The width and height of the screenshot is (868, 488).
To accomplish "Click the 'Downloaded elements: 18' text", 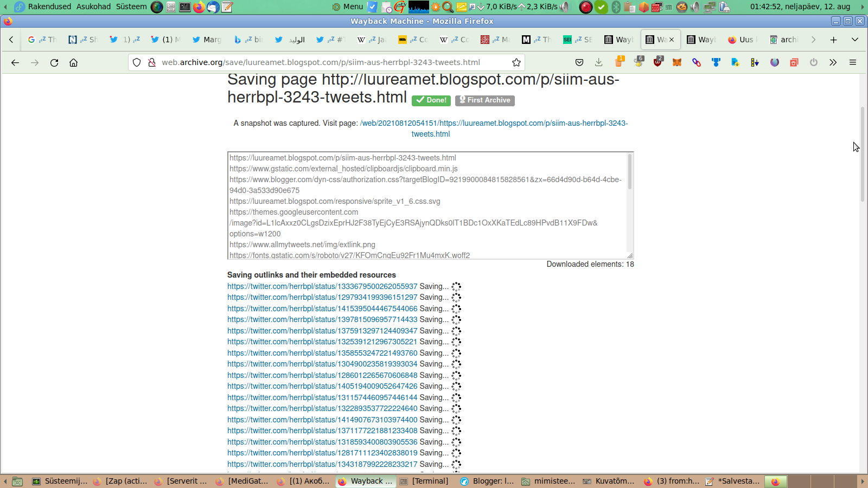I will pyautogui.click(x=590, y=264).
